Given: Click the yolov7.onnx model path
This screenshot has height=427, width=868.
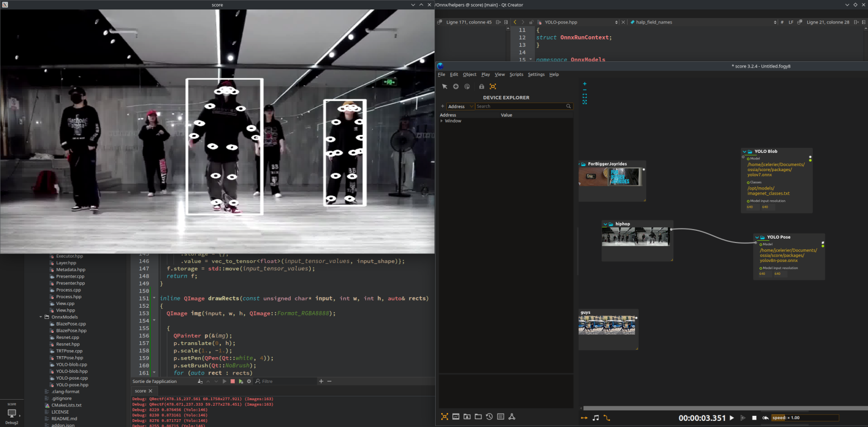Looking at the screenshot, I should point(775,169).
